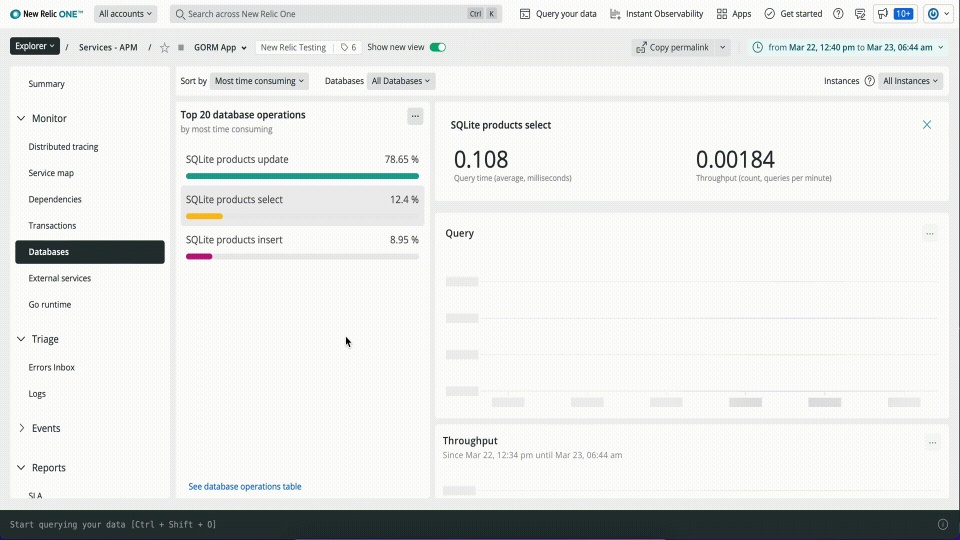The height and width of the screenshot is (540, 960).
Task: Open Throughput chart options menu
Action: [932, 443]
